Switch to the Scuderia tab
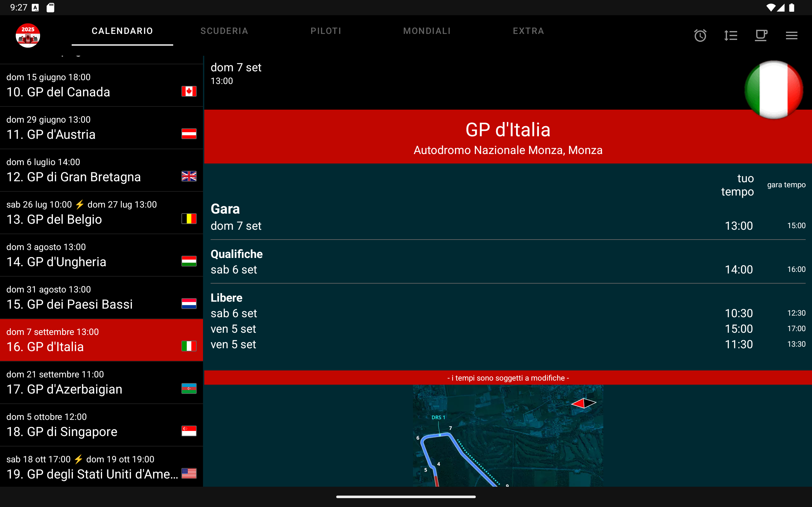 coord(224,31)
